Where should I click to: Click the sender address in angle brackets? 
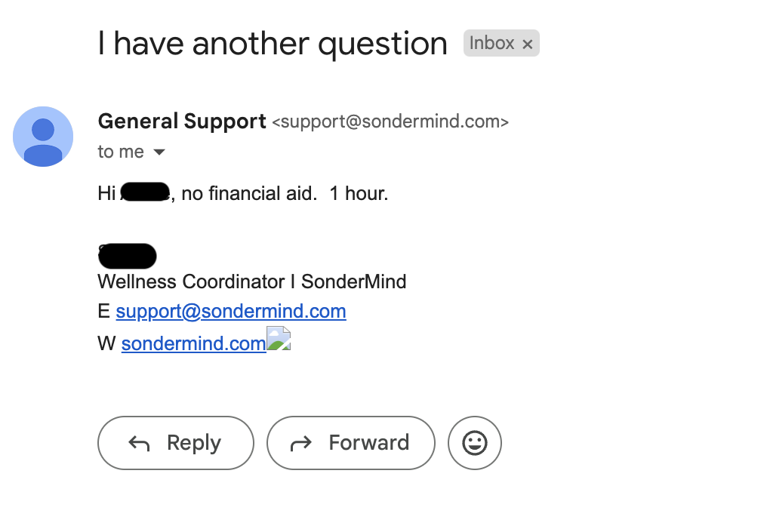coord(390,121)
